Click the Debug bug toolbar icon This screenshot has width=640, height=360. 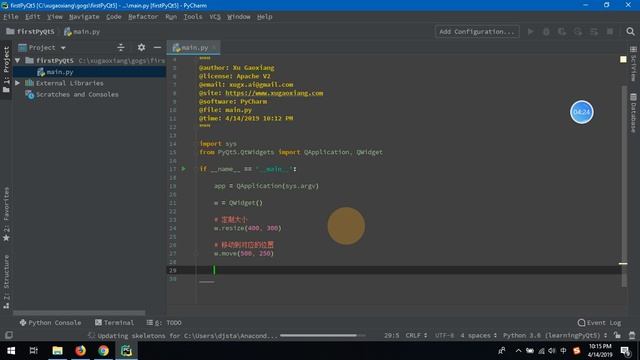[546, 31]
